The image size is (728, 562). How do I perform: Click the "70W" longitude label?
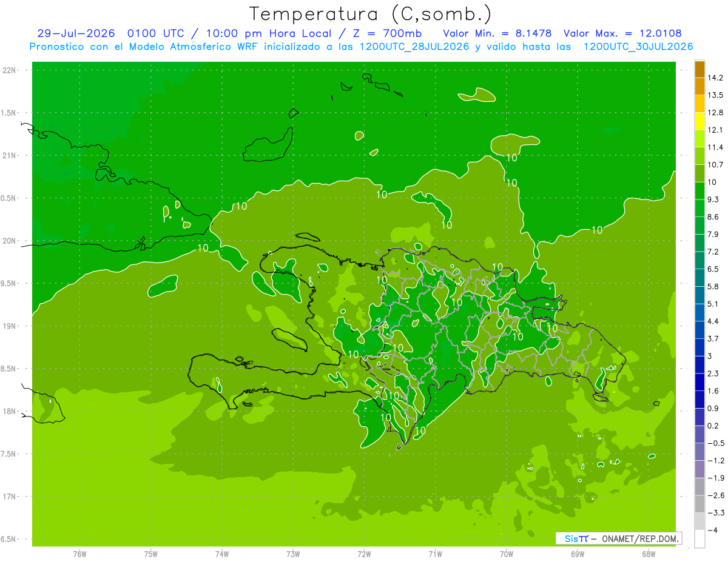[506, 554]
